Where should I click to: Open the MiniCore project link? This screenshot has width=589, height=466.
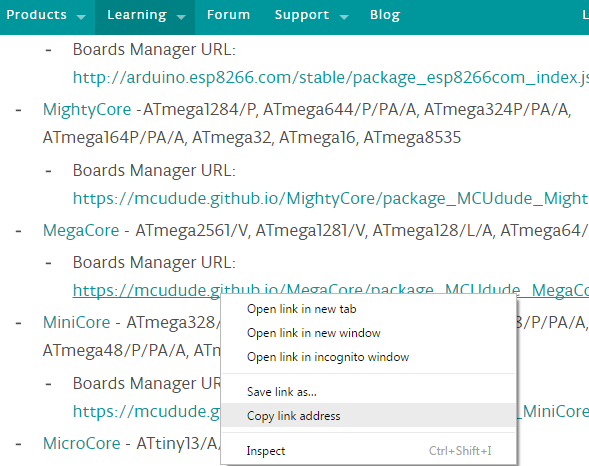77,323
